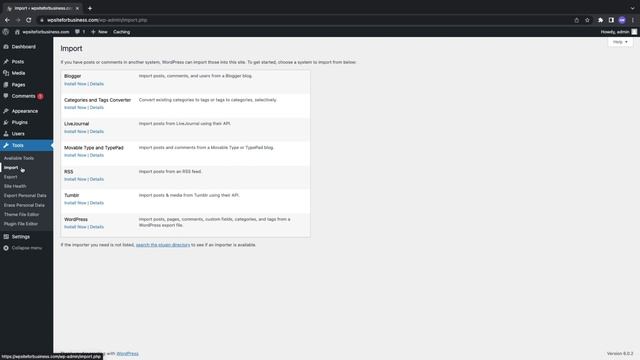Select Export submenu item

11,177
